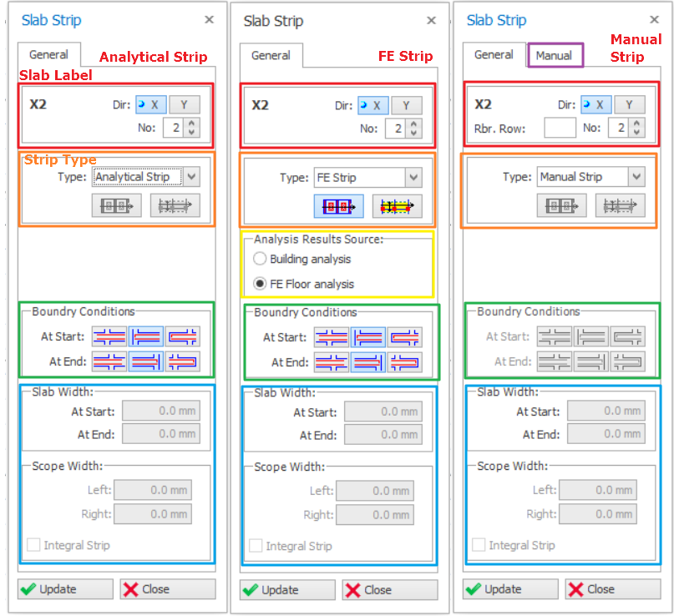The image size is (674, 616).
Task: Click highlighted left strip icon under FE Strip type
Action: [x=339, y=206]
